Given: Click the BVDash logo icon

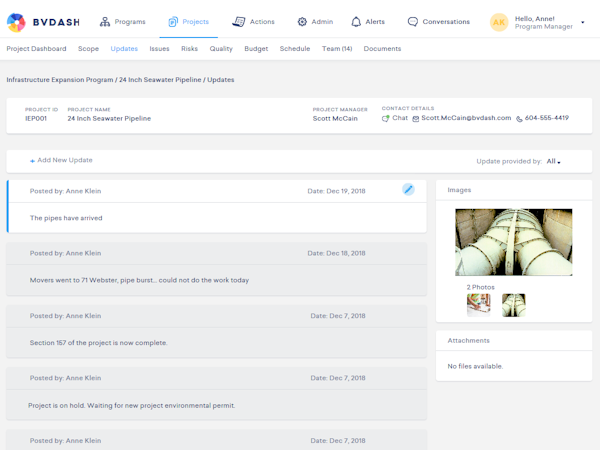Looking at the screenshot, I should (16, 22).
